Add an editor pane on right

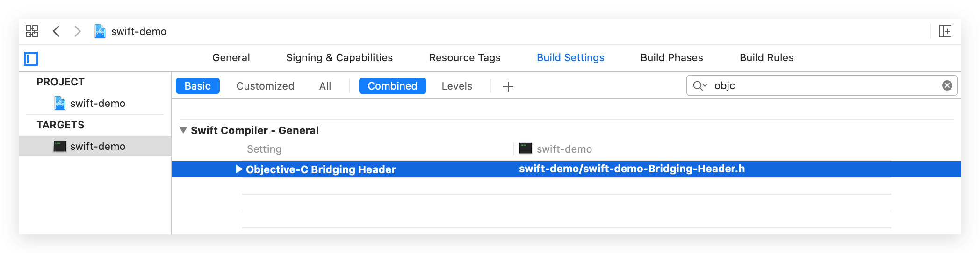(945, 31)
